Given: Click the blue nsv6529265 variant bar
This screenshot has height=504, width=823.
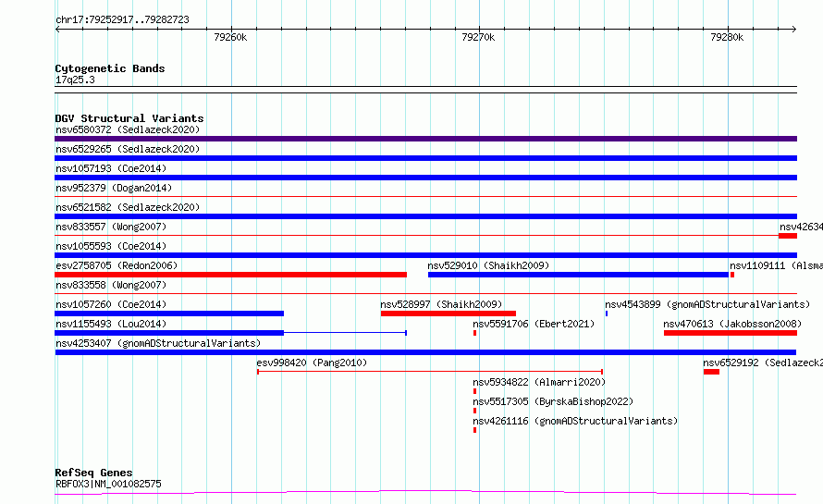Looking at the screenshot, I should pos(425,158).
